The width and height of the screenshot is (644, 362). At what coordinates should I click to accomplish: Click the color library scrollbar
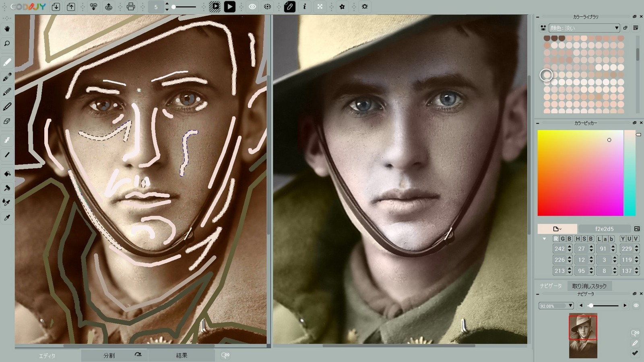[638, 54]
